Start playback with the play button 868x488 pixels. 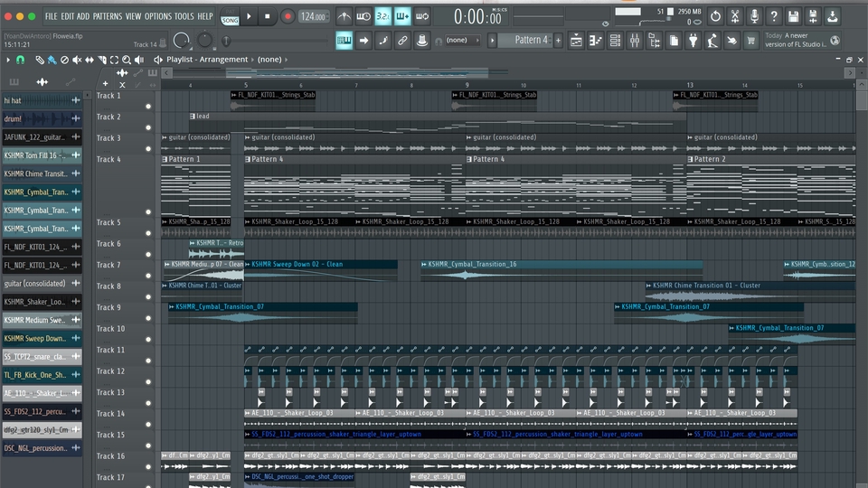(250, 16)
